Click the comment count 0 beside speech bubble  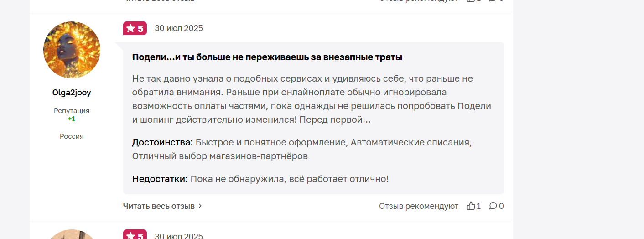[501, 206]
